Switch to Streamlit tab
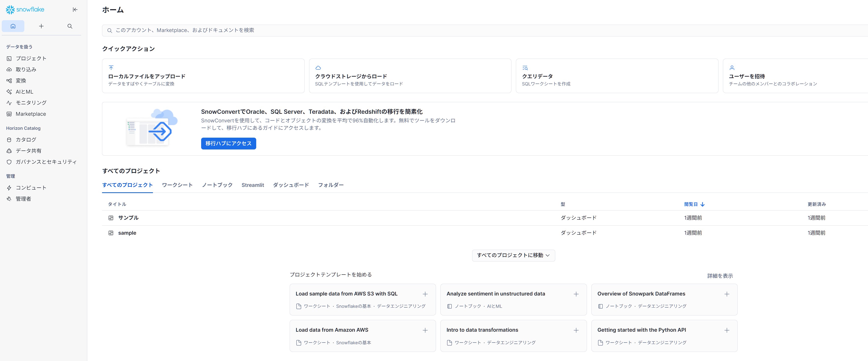 click(x=252, y=185)
